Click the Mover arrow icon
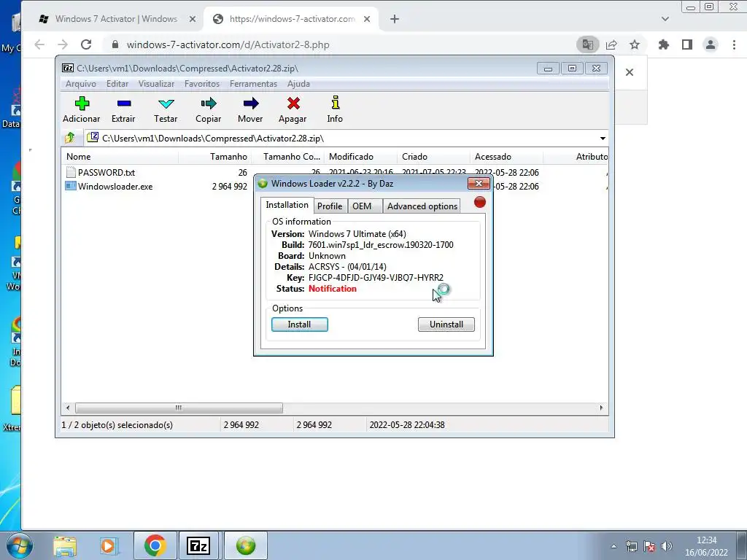Viewport: 747px width, 560px height. point(251,104)
